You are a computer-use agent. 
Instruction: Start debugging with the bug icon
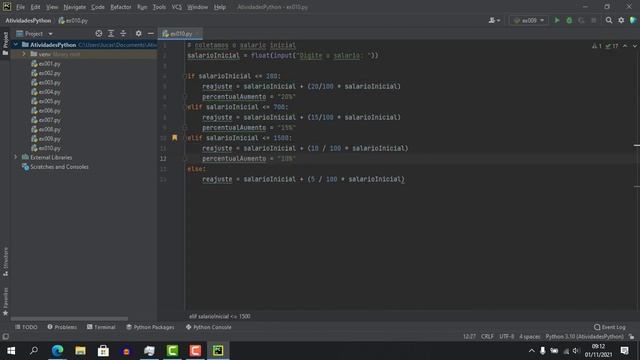(x=569, y=20)
